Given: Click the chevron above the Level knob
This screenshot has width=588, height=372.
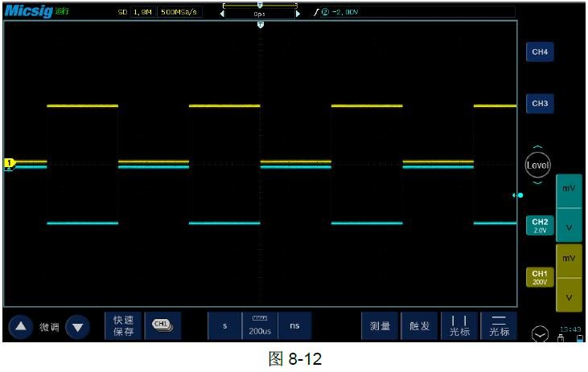Looking at the screenshot, I should pyautogui.click(x=537, y=147).
